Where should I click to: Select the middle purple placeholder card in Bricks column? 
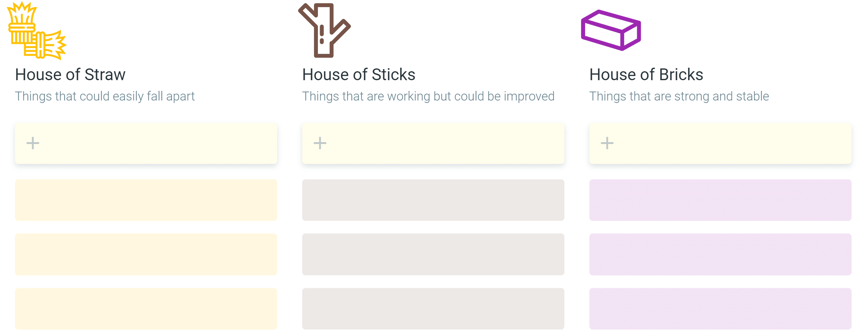pos(720,254)
